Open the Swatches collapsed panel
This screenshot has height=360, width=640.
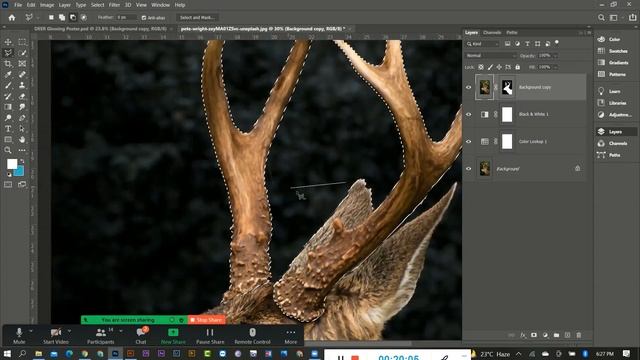(x=613, y=51)
